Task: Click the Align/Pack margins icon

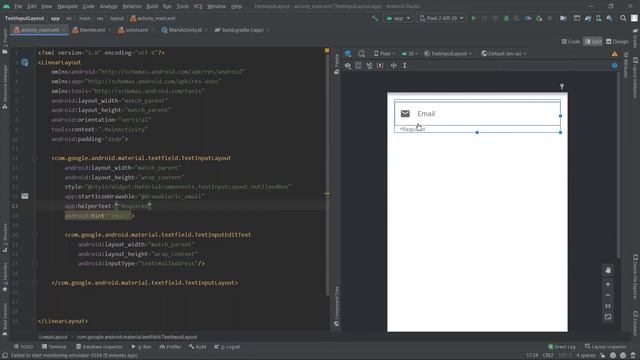Action: 393,65
